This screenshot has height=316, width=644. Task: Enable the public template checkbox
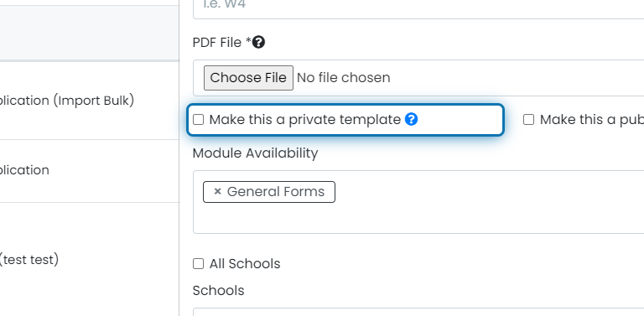(x=528, y=119)
